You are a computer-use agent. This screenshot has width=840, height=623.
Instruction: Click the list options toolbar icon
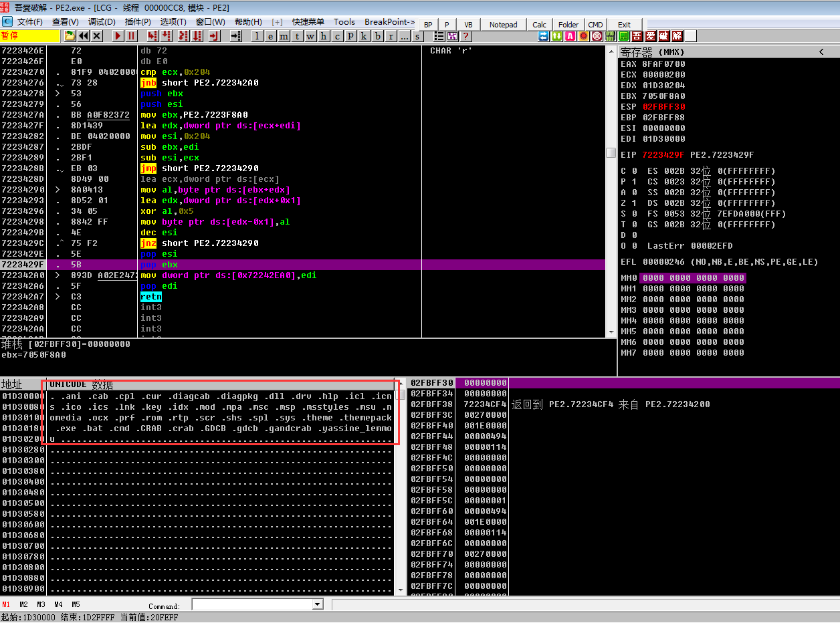439,36
